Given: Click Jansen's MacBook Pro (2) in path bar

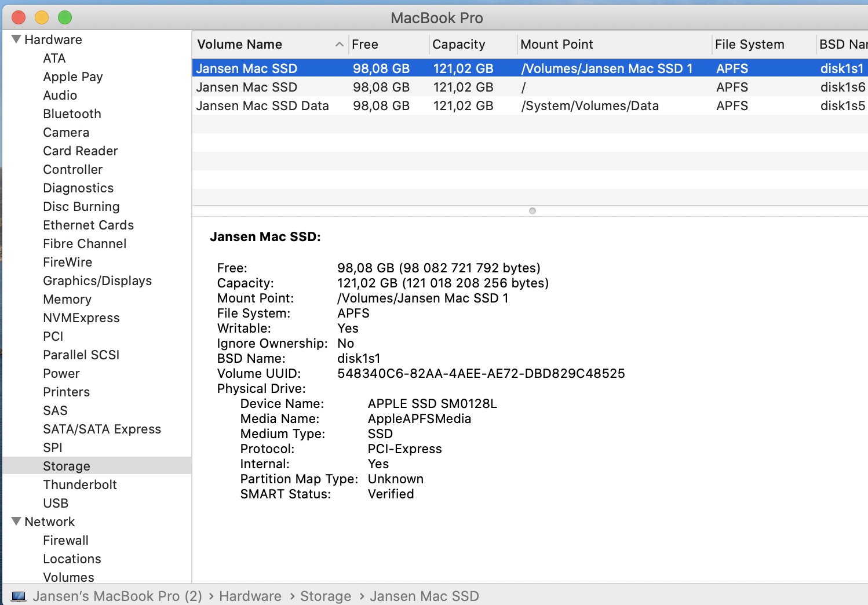Looking at the screenshot, I should [118, 596].
